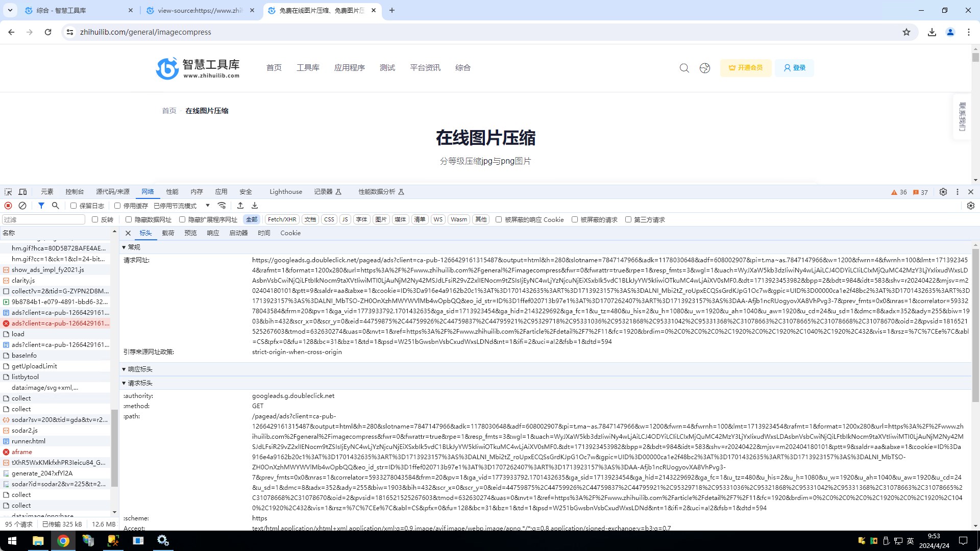This screenshot has width=980, height=551.
Task: Check the 停用缓存 checkbox
Action: coord(117,206)
